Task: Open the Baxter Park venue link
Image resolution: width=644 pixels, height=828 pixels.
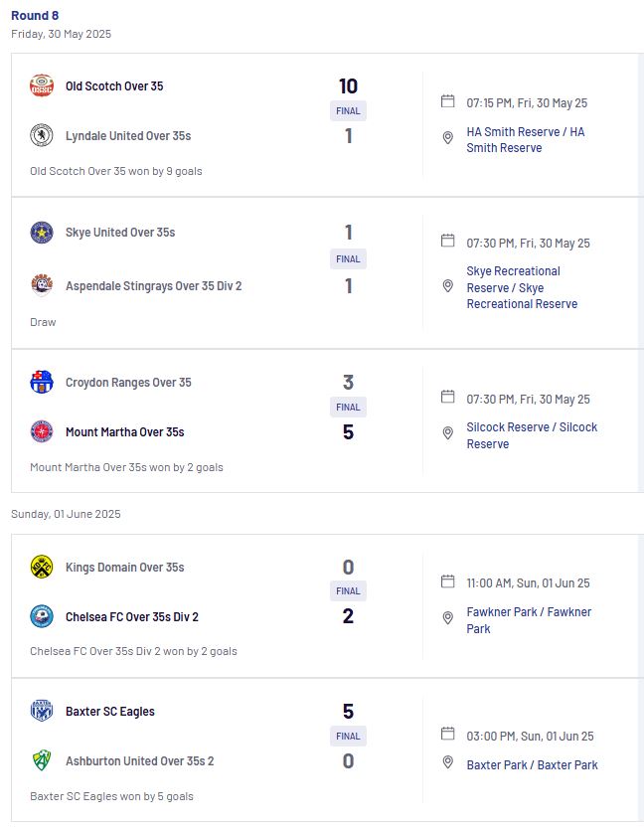Action: [x=532, y=764]
